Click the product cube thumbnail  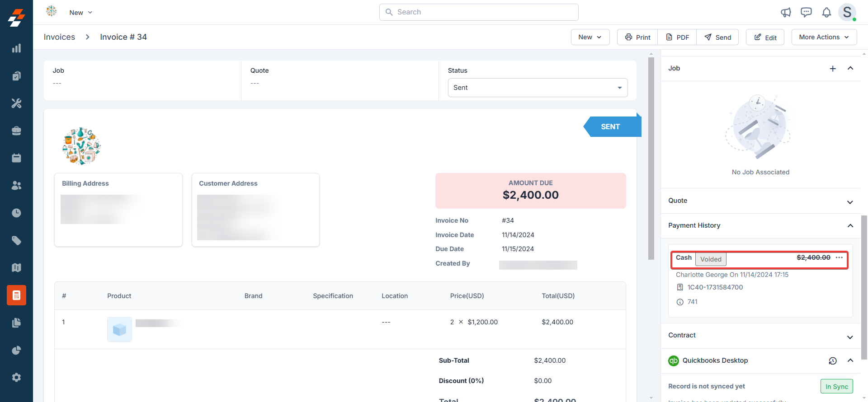tap(119, 329)
